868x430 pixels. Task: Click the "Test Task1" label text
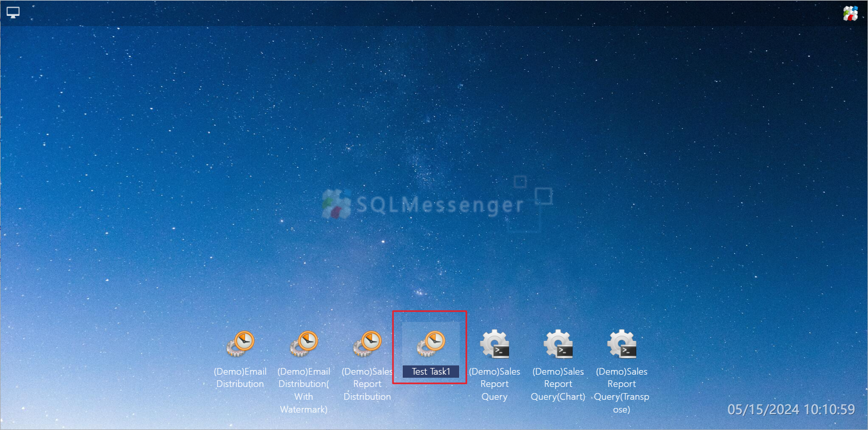[431, 372]
